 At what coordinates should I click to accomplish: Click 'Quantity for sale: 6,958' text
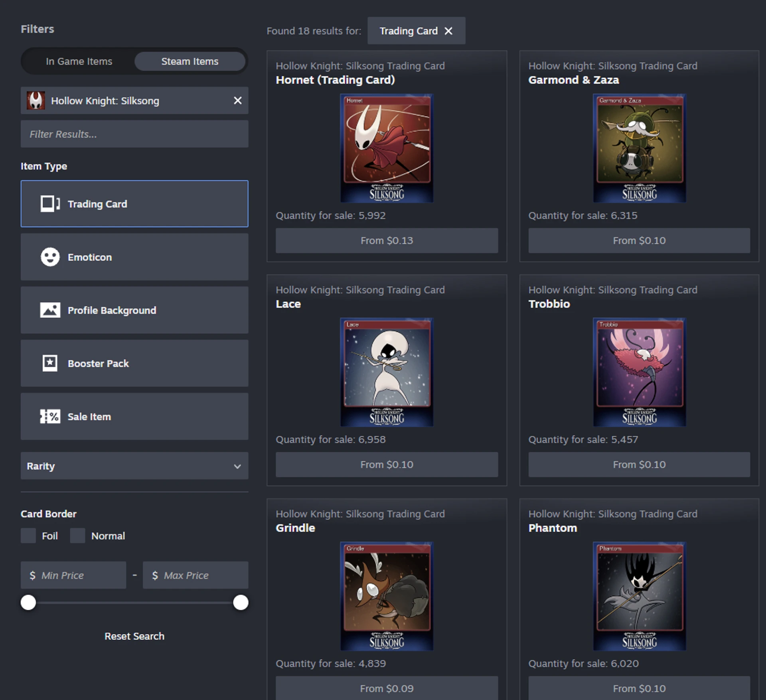tap(330, 439)
